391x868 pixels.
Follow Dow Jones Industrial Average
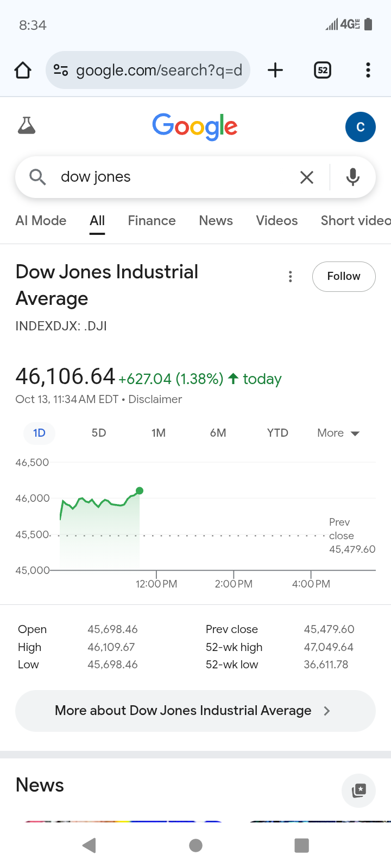(x=343, y=276)
